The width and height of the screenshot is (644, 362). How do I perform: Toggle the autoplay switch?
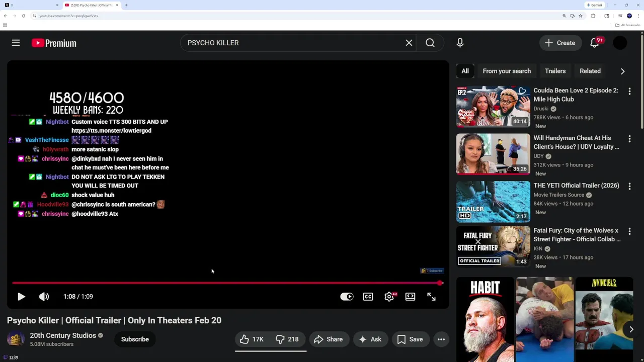347,297
